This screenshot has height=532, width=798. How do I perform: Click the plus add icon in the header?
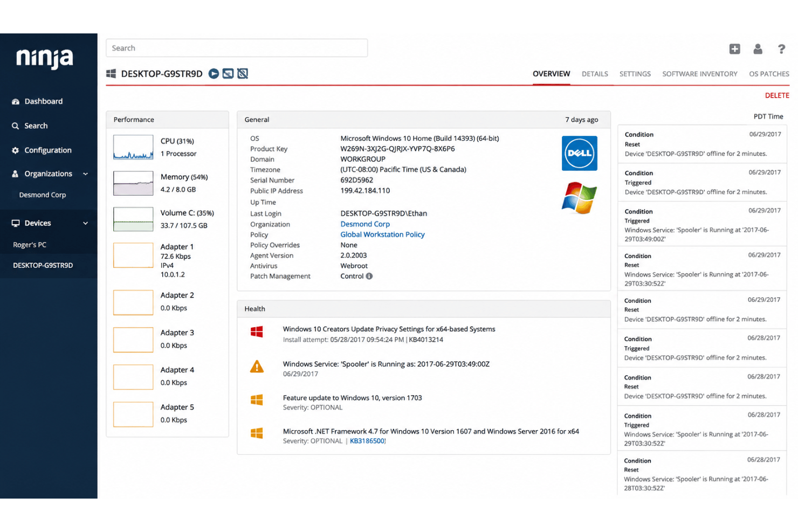click(734, 49)
